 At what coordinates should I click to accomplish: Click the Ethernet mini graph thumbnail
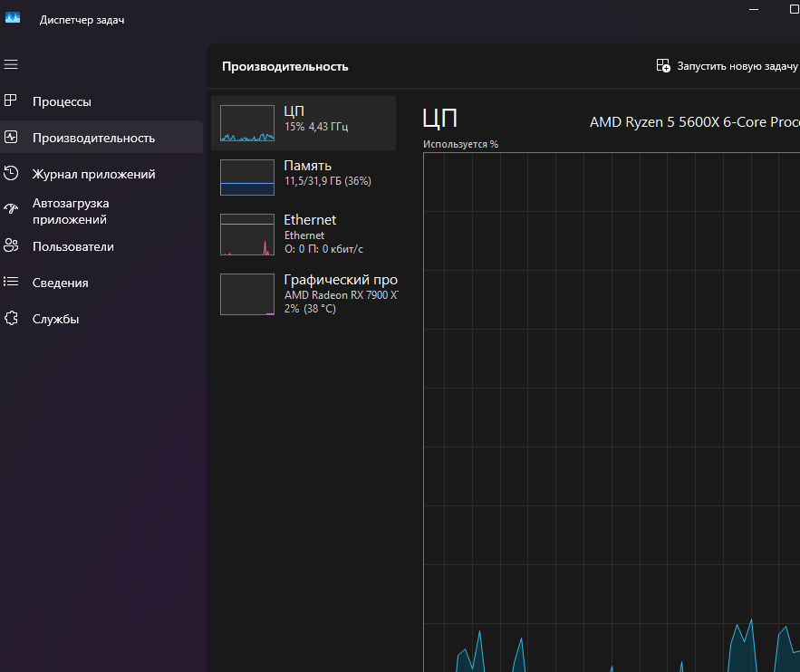[246, 235]
